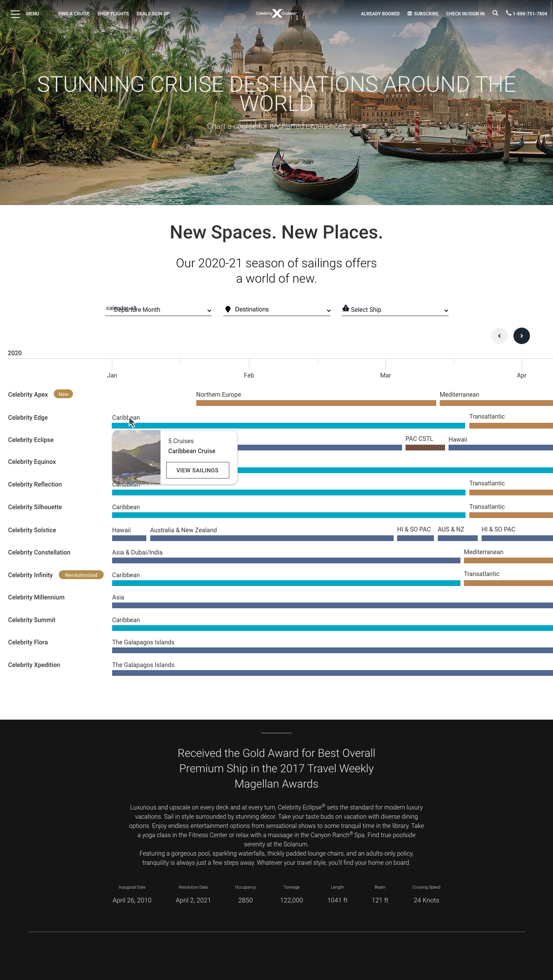The height and width of the screenshot is (980, 553).
Task: Select Celebrity Xpedition ship name
Action: 34,665
